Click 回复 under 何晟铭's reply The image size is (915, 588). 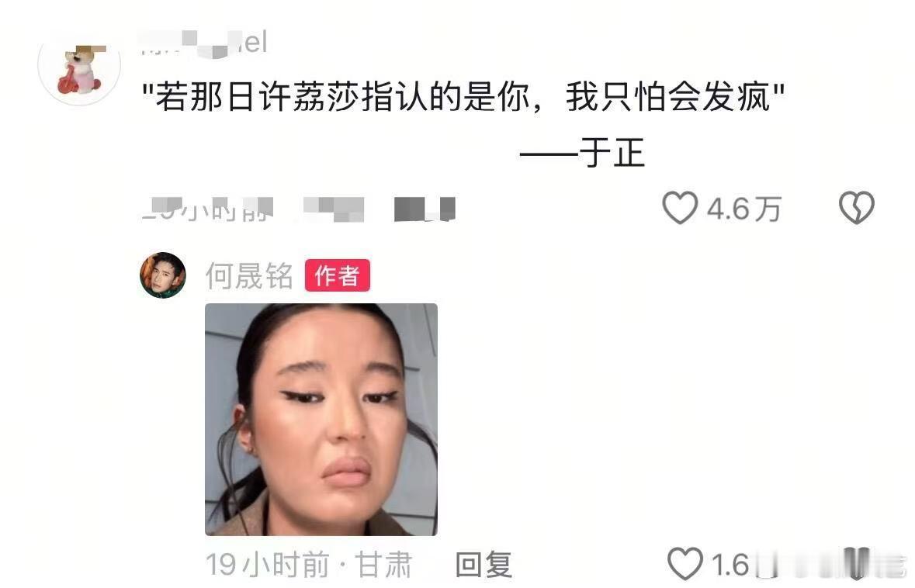483,565
